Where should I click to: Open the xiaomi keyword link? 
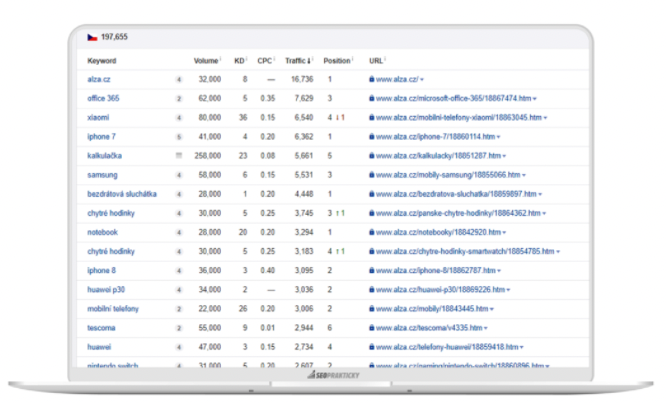tap(98, 118)
